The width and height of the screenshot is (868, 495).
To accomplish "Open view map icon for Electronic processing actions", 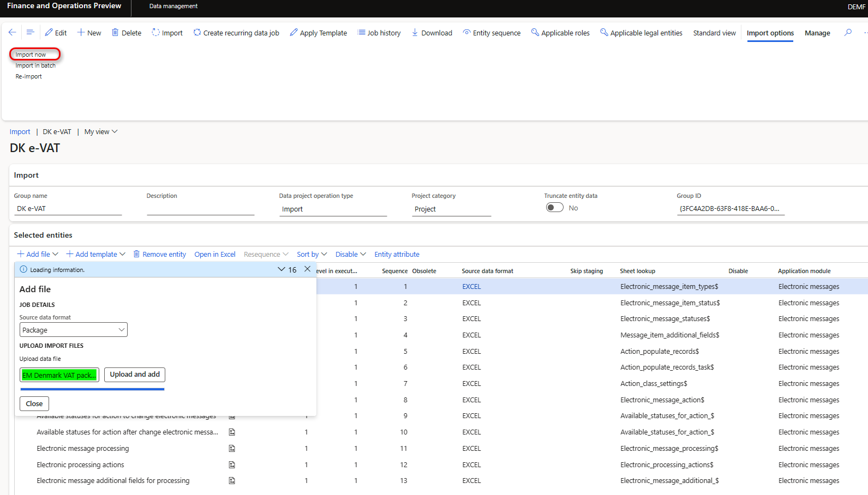I will (232, 465).
